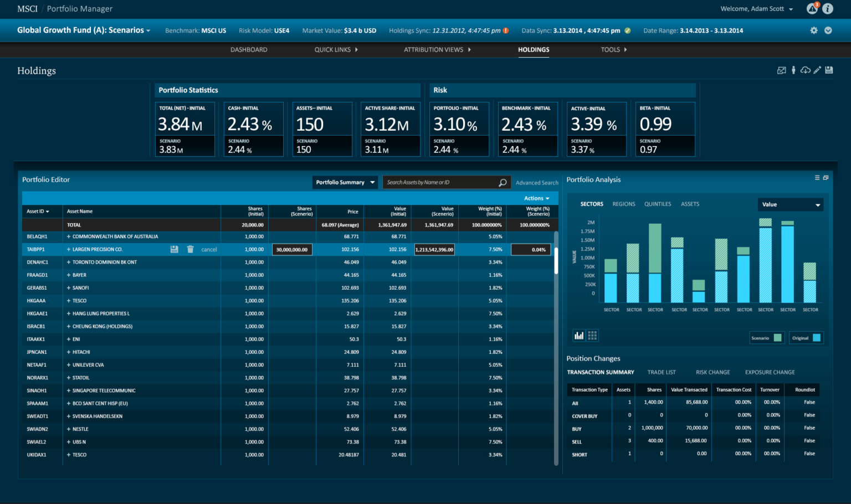Image resolution: width=851 pixels, height=504 pixels.
Task: Expand the Sanofi row
Action: (x=69, y=288)
